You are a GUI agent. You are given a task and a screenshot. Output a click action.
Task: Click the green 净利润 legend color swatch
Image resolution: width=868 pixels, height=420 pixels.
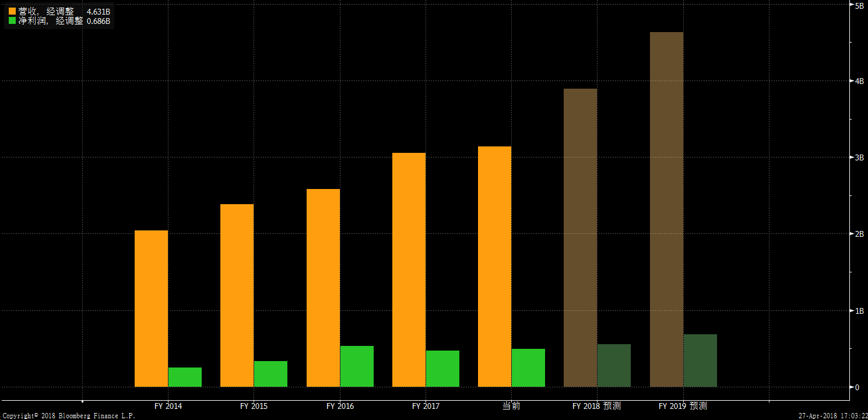[x=12, y=21]
